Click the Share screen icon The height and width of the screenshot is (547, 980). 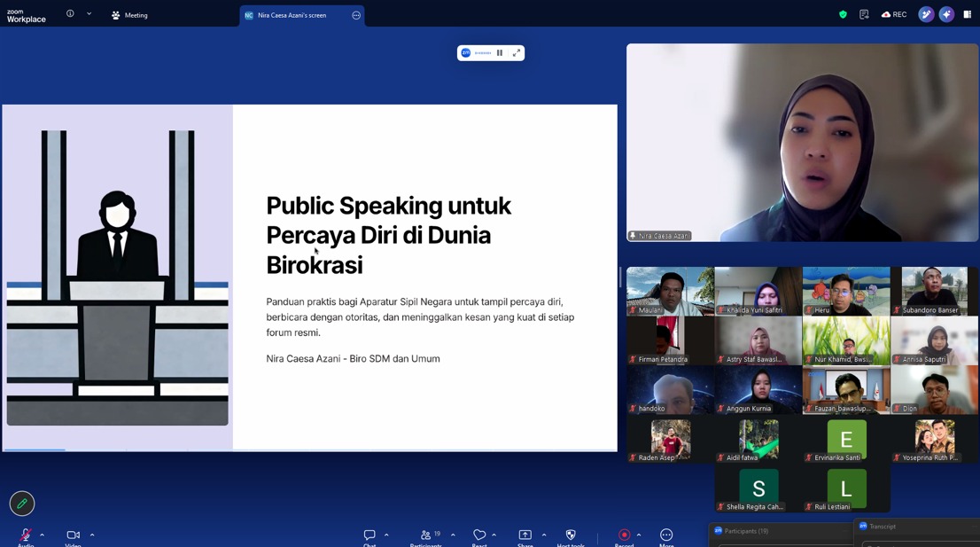(525, 536)
